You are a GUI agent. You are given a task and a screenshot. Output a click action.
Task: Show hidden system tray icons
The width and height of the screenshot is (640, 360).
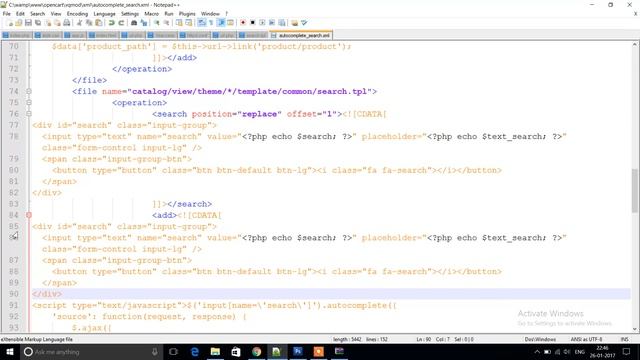537,351
